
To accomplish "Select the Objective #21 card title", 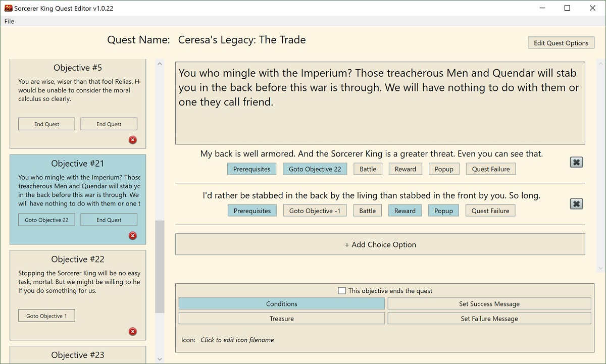I will tap(78, 164).
